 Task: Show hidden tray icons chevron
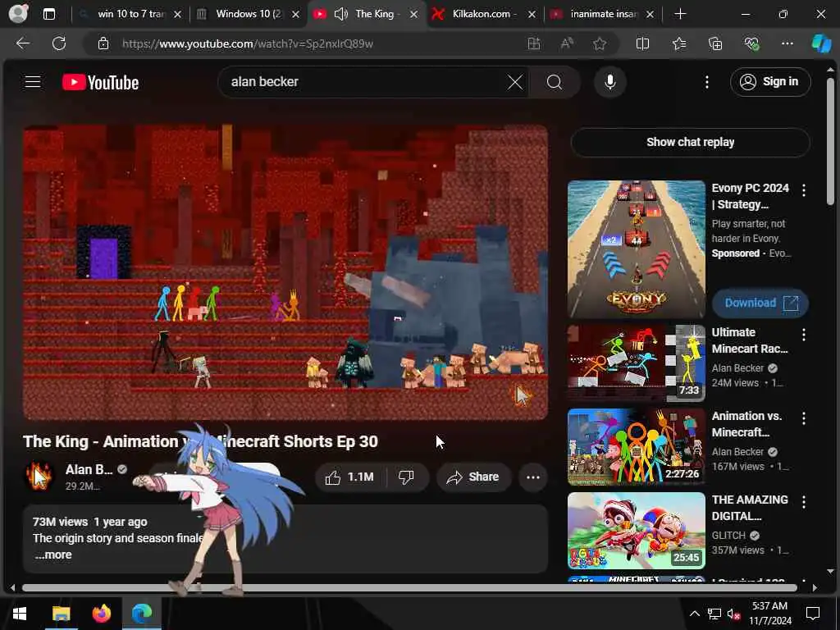coord(694,614)
